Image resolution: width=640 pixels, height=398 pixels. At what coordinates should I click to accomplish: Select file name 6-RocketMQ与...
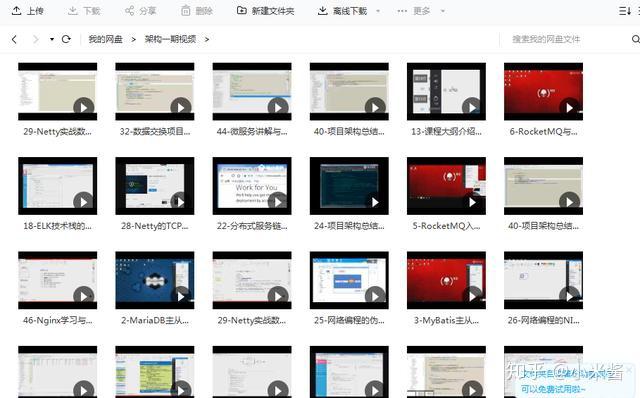coord(543,131)
